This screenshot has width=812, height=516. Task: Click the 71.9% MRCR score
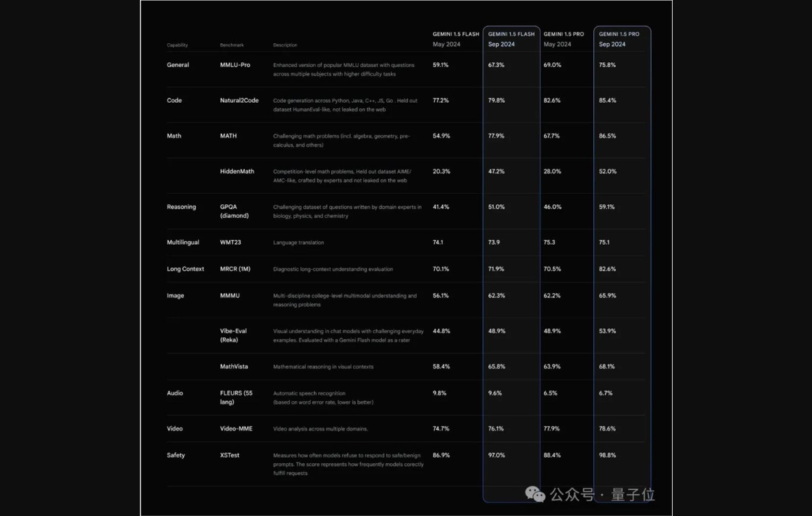pos(496,269)
